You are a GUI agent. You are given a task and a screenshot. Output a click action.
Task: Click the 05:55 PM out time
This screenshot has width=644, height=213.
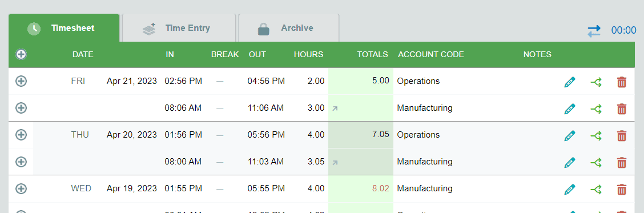coord(266,188)
